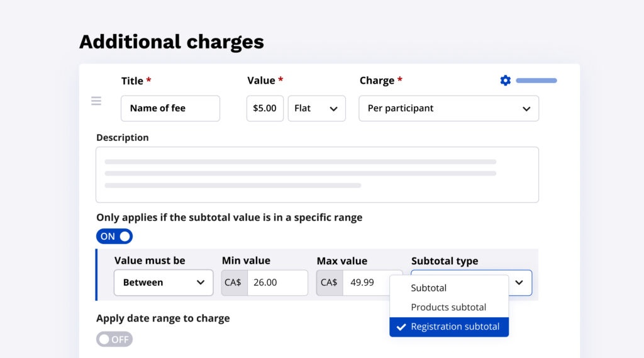Viewport: 644px width, 358px height.
Task: Click the Subtotal type dropdown chevron
Action: (x=519, y=282)
